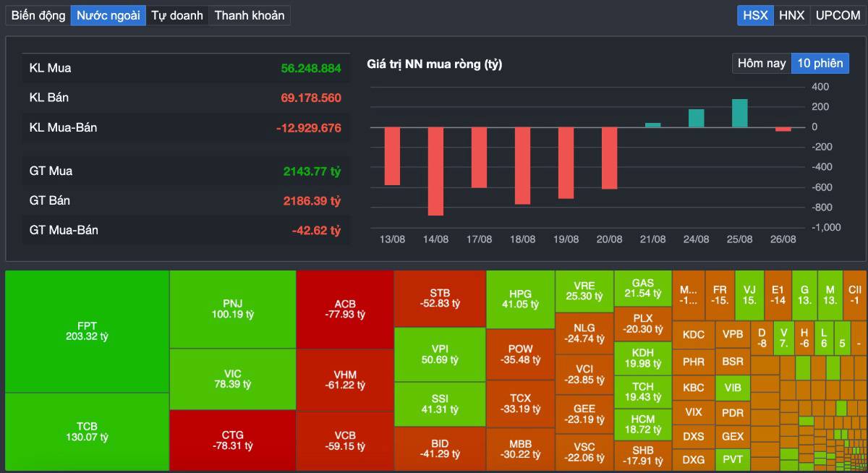
Task: Switch to the Biến động tab
Action: [38, 15]
